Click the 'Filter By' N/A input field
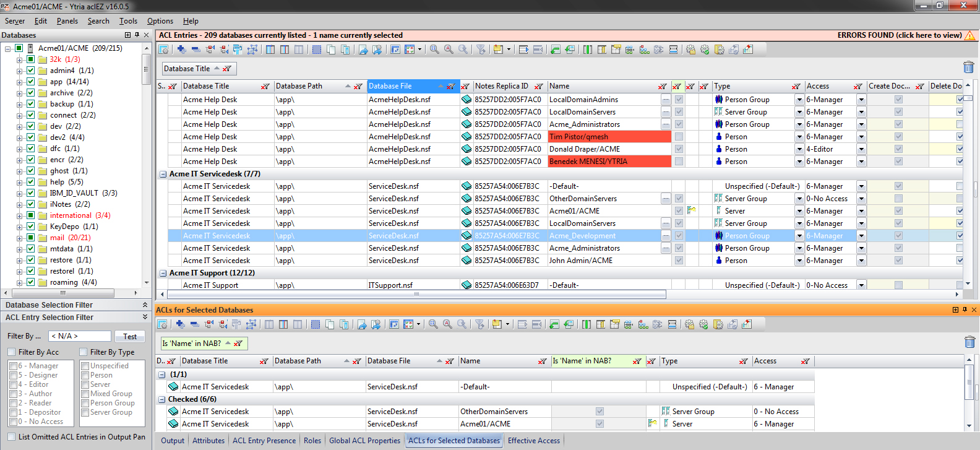This screenshot has height=450, width=980. coord(80,336)
